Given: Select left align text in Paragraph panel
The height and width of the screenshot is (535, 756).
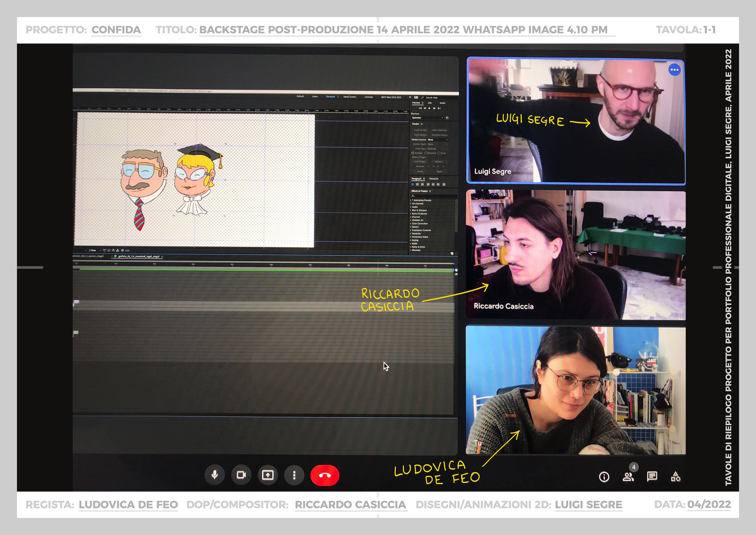Looking at the screenshot, I should (x=412, y=185).
